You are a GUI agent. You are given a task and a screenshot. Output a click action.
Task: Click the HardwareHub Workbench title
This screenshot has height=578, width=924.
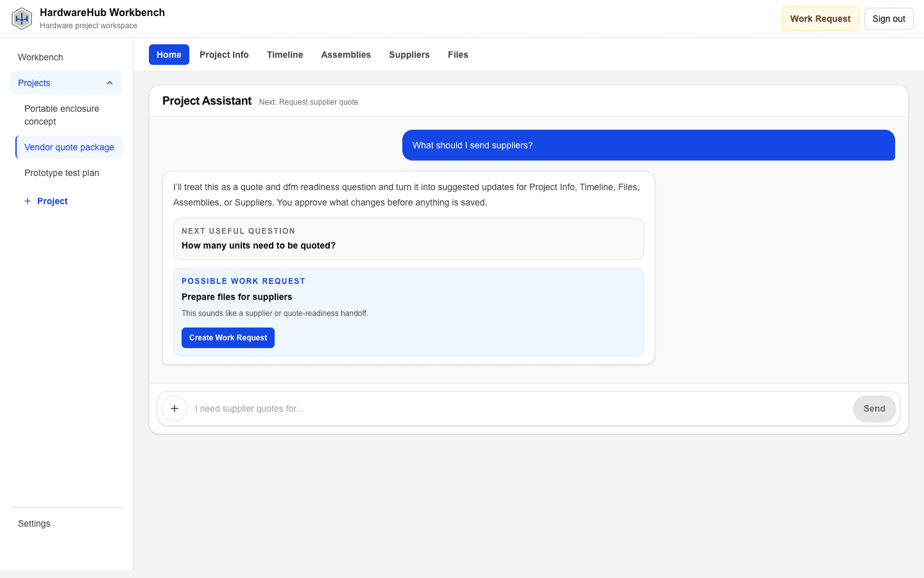[x=102, y=12]
